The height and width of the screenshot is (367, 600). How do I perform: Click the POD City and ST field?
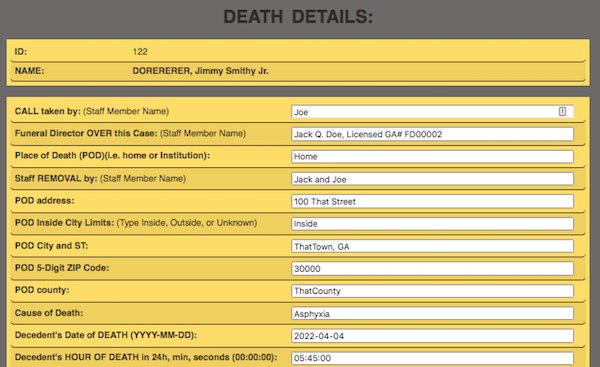click(432, 246)
